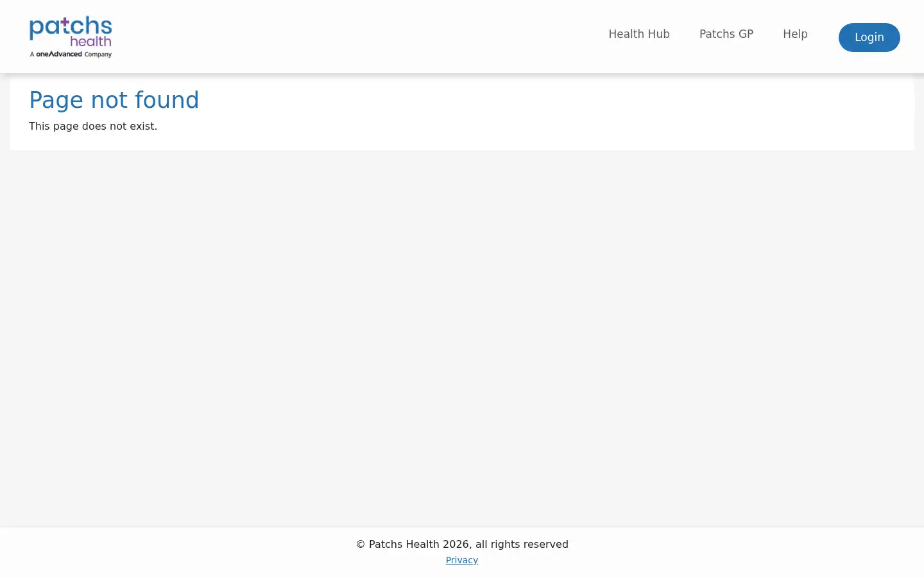Select 'This page does not exist.' text
This screenshot has height=578, width=924.
point(93,126)
